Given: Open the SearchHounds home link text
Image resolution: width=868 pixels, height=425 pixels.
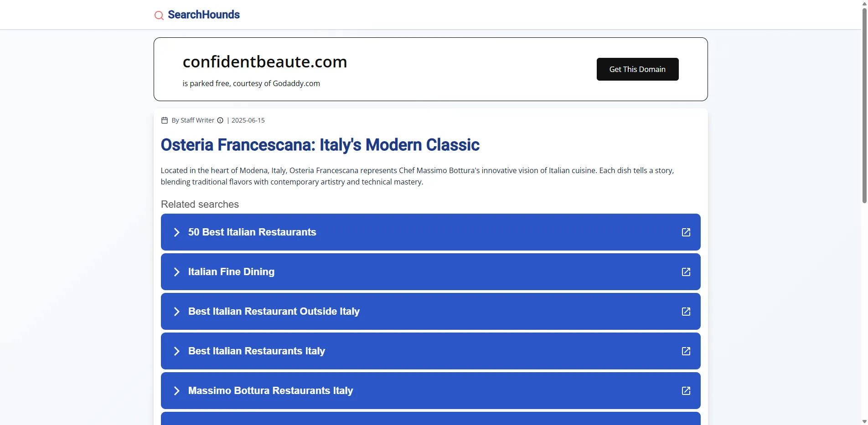Looking at the screenshot, I should point(203,15).
